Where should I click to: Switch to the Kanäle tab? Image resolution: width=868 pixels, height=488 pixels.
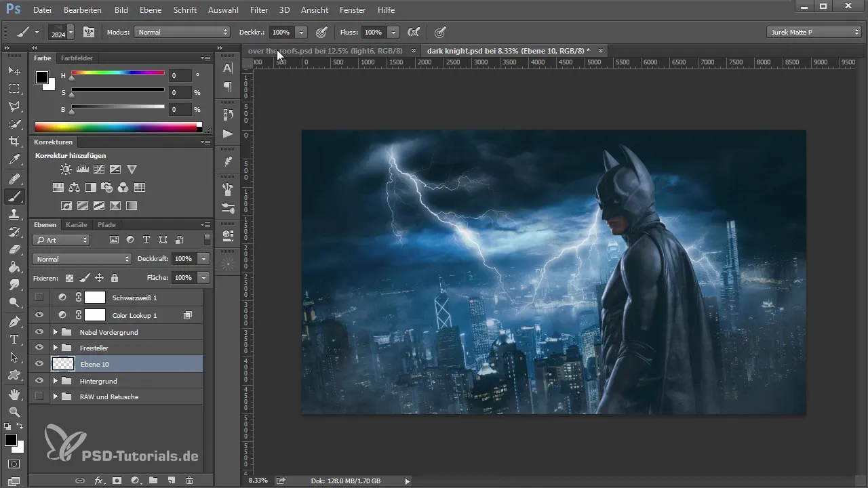(77, 224)
